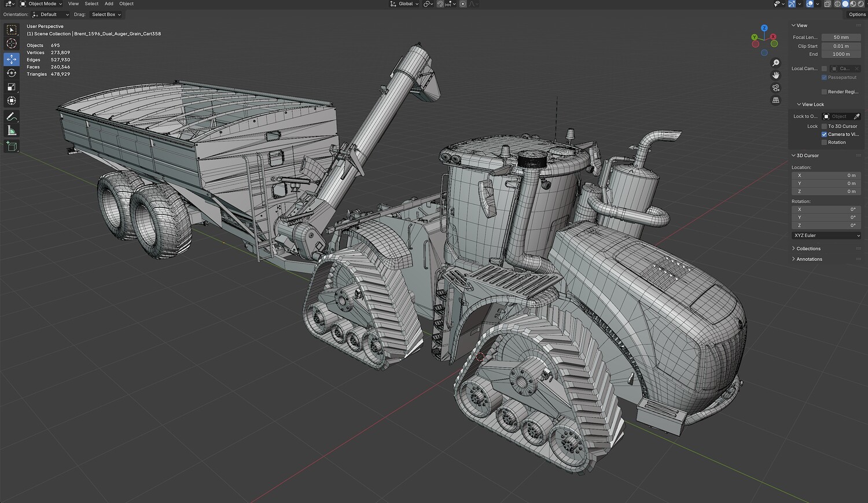Image resolution: width=868 pixels, height=503 pixels.
Task: Select the Annotate tool
Action: 12,117
